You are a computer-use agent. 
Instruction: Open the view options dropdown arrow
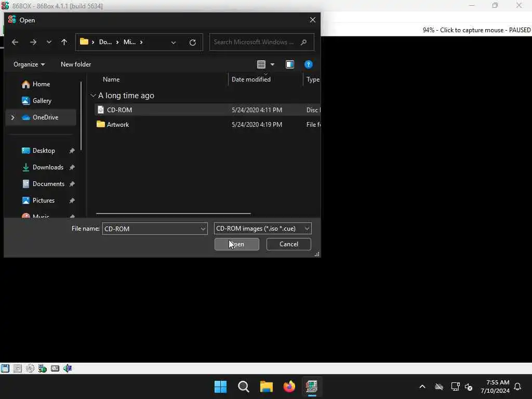coord(272,64)
